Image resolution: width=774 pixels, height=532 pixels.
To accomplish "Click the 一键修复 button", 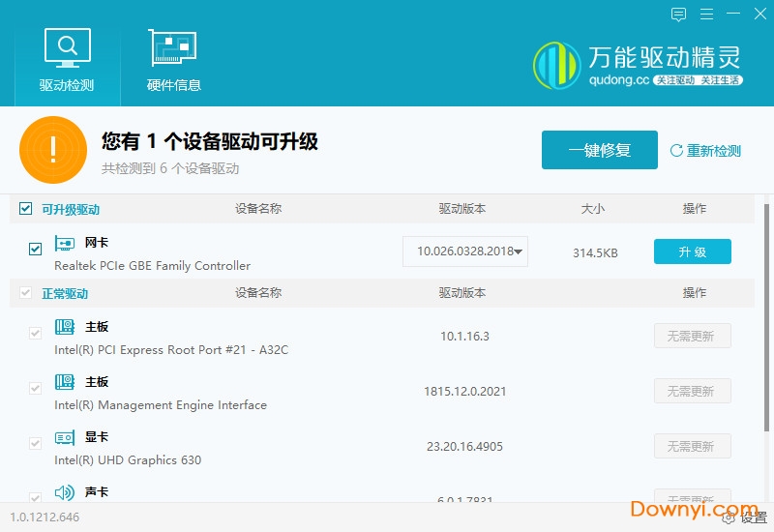I will pos(599,150).
